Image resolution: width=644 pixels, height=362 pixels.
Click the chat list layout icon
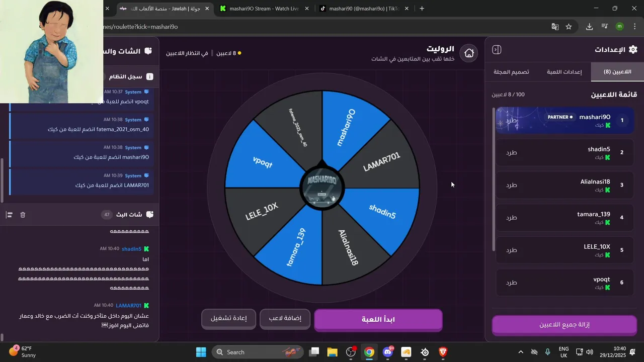click(x=9, y=215)
